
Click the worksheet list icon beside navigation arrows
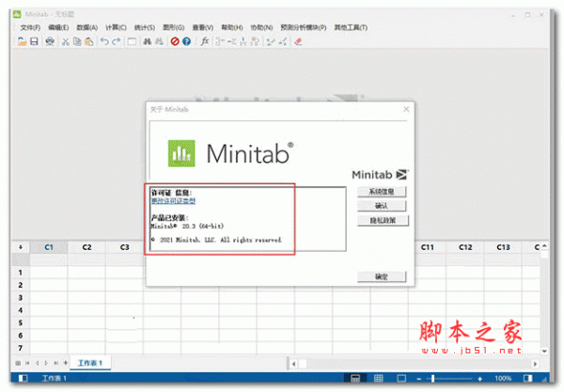coord(18,363)
